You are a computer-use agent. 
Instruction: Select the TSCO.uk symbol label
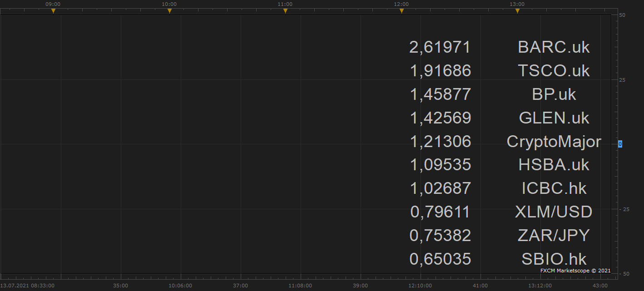pyautogui.click(x=554, y=70)
